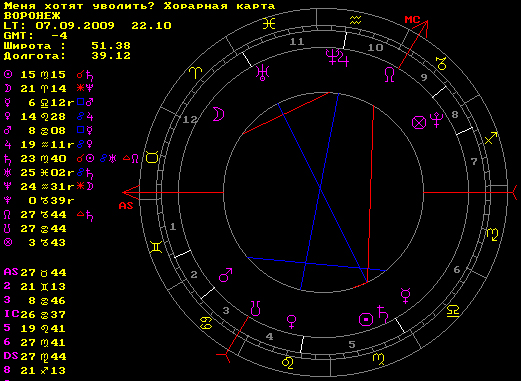Select the Mars symbol inside the chart wheel

pyautogui.click(x=225, y=275)
